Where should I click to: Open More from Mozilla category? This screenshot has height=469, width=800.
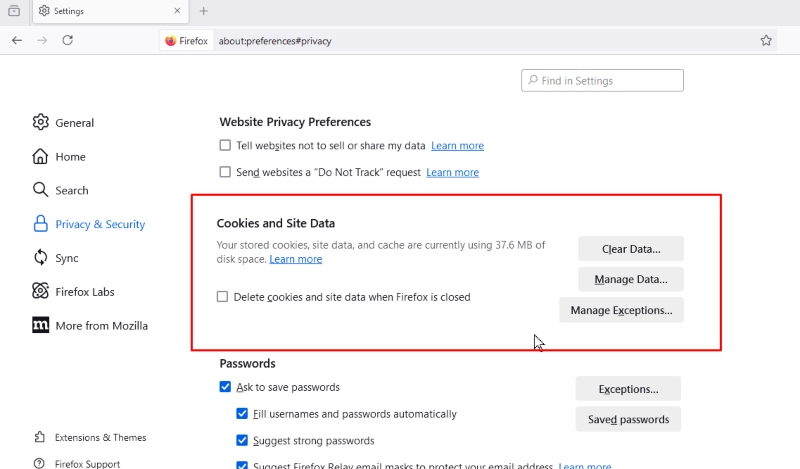[90, 326]
